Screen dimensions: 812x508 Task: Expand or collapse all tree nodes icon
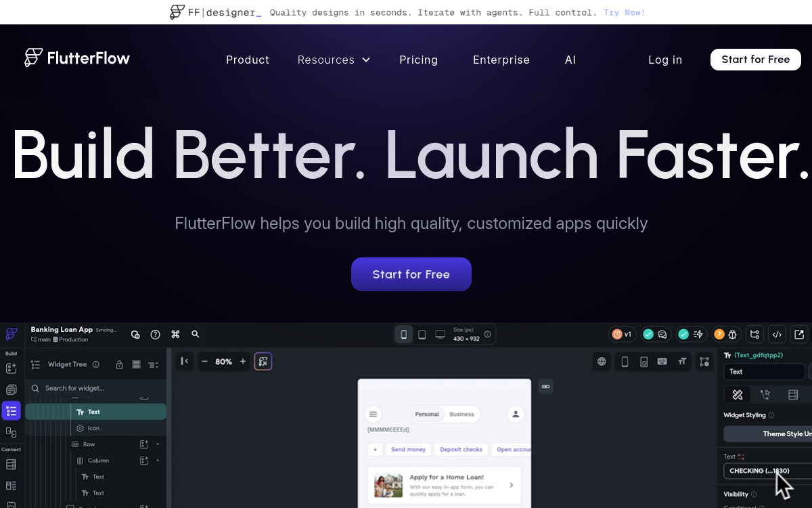click(154, 364)
